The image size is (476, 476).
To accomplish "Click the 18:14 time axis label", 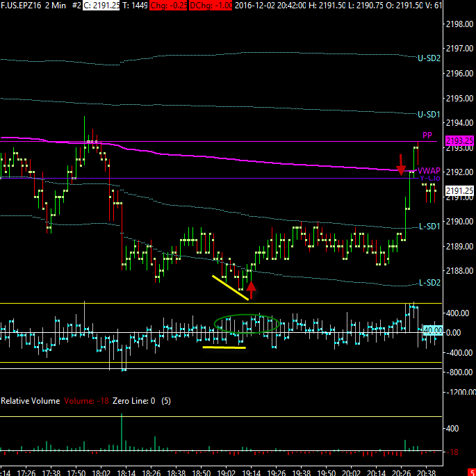I will [x=126, y=473].
